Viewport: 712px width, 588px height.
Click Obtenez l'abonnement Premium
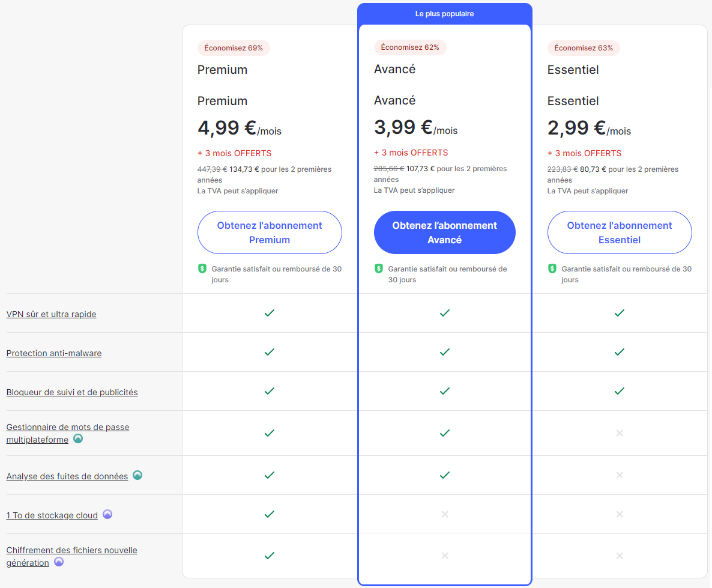point(270,232)
